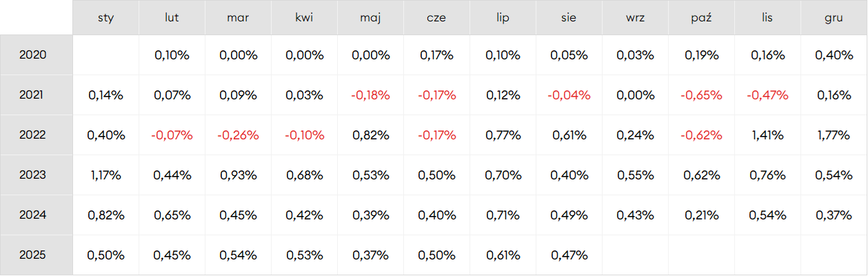The width and height of the screenshot is (868, 276).
Task: Click the -0,26% March 2022 value
Action: pos(238,135)
